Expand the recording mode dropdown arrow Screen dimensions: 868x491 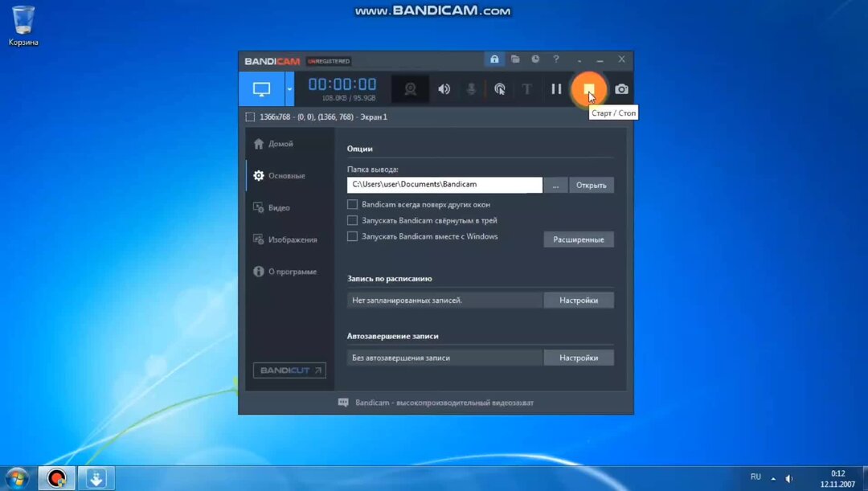click(x=289, y=89)
